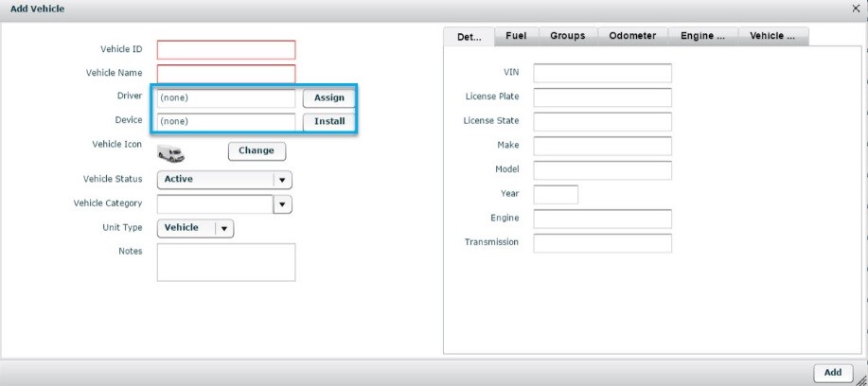Click into the Vehicle Name field
The height and width of the screenshot is (386, 868).
[x=226, y=74]
